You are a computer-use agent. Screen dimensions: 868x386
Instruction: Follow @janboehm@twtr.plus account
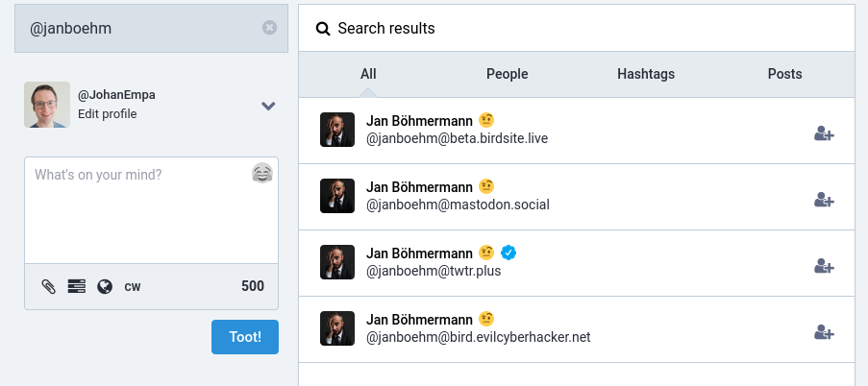(824, 267)
